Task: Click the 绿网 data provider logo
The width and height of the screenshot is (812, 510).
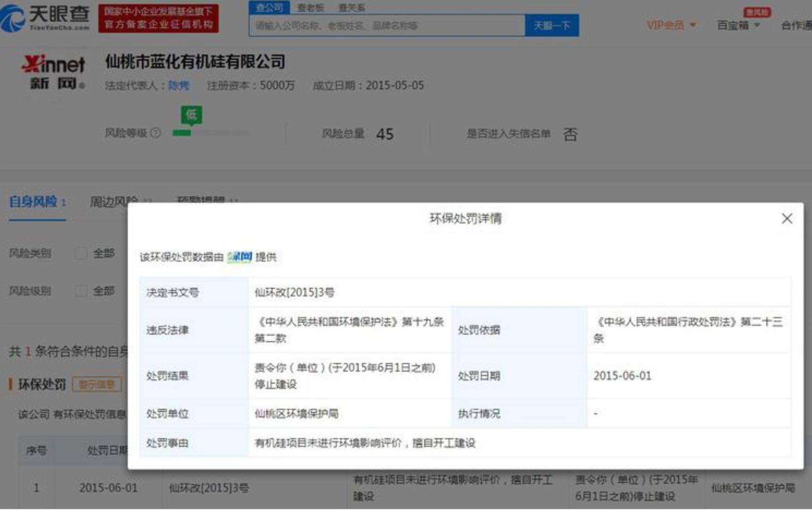Action: pos(239,257)
